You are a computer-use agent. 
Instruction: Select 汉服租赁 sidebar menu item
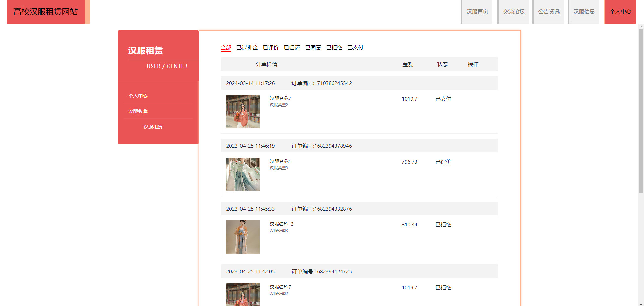coord(153,127)
